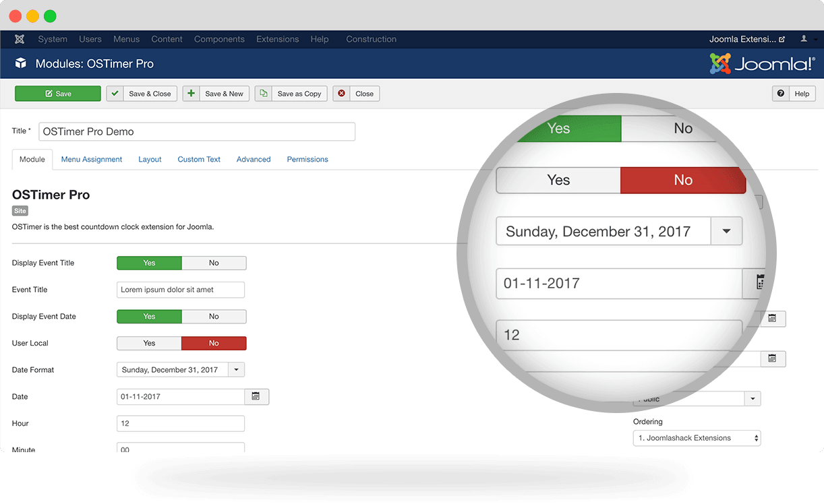Viewport: 824px width, 504px height.
Task: Click the Minute field showing 00
Action: pyautogui.click(x=181, y=447)
